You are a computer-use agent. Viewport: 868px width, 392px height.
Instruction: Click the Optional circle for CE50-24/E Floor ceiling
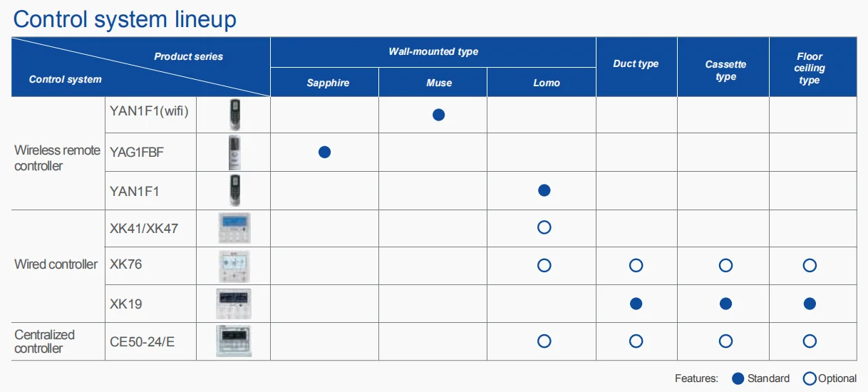click(810, 341)
